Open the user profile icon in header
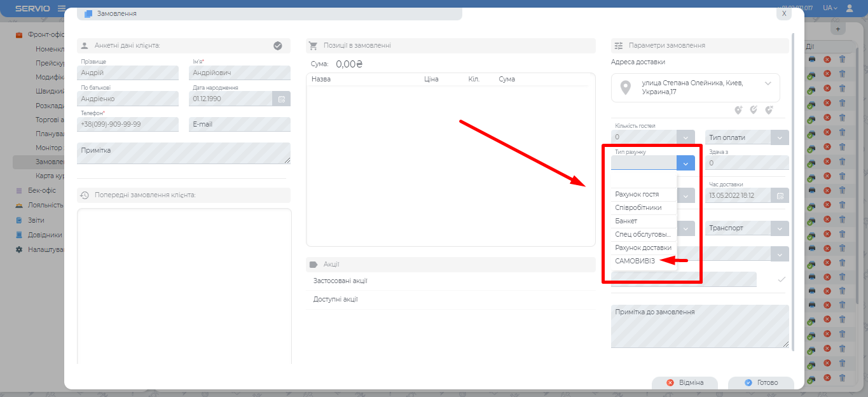 click(850, 8)
